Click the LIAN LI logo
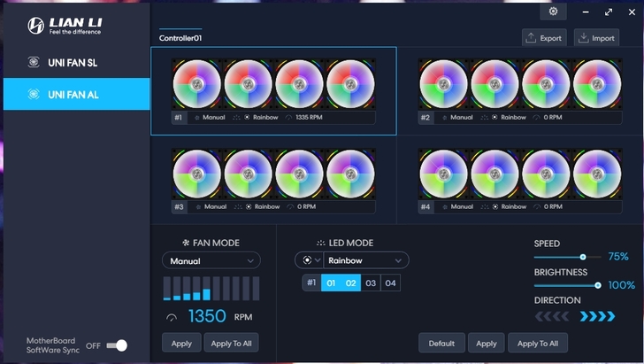 click(64, 26)
